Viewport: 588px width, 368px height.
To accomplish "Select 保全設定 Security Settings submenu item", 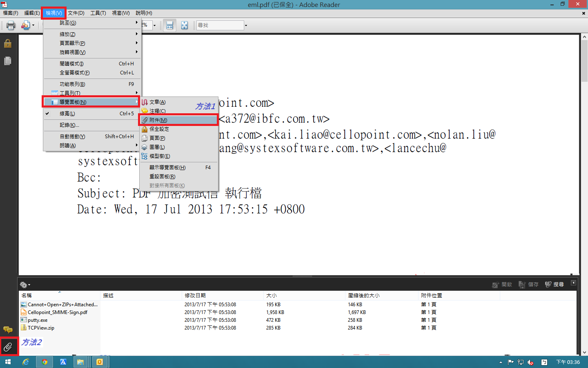I will click(x=179, y=129).
